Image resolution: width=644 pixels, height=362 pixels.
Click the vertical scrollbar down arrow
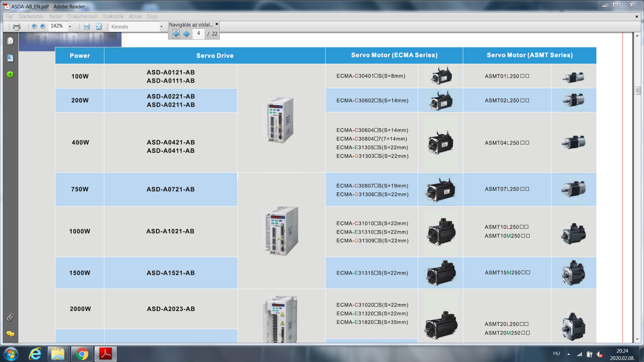pyautogui.click(x=637, y=339)
